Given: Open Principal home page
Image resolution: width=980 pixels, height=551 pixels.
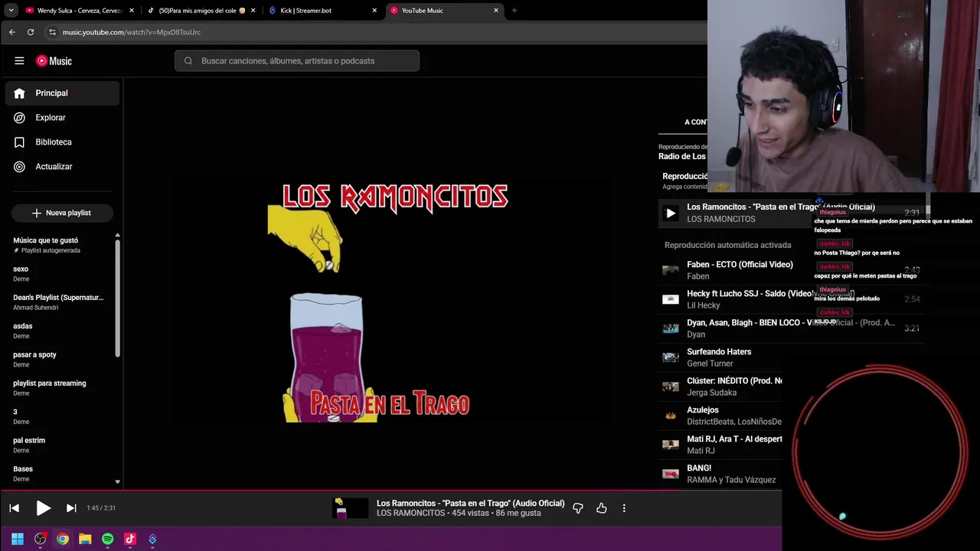Looking at the screenshot, I should (x=62, y=93).
